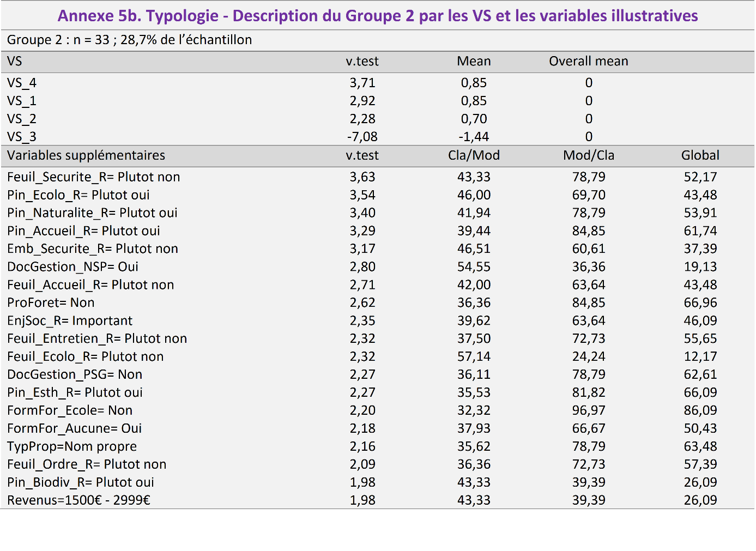Click Global value '52,17'

[x=700, y=177]
